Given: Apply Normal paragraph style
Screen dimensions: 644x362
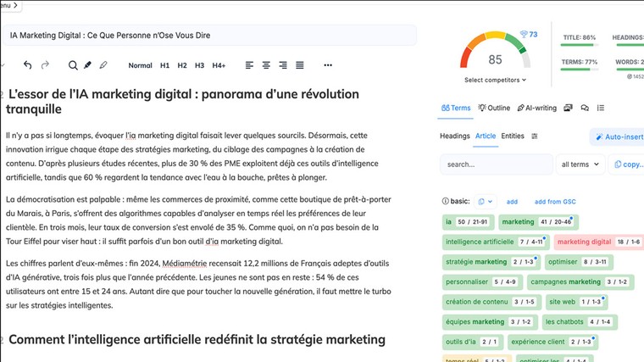Looking at the screenshot, I should tap(140, 65).
